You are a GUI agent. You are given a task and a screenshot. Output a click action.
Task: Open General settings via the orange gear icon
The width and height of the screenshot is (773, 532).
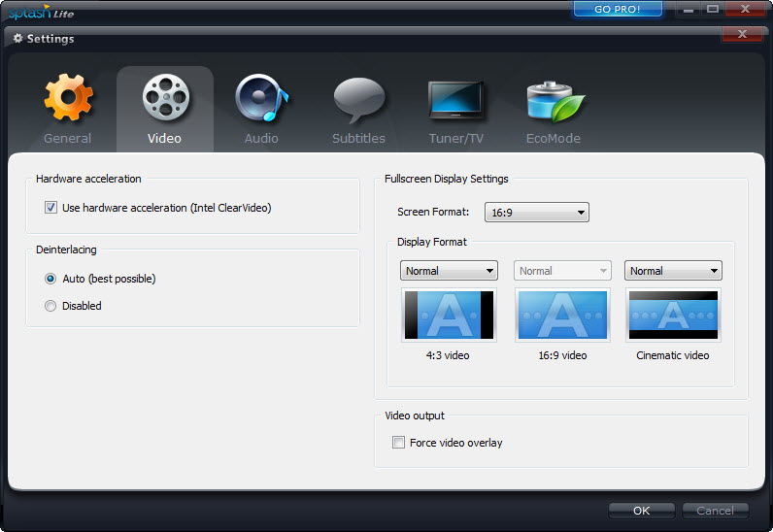coord(68,97)
